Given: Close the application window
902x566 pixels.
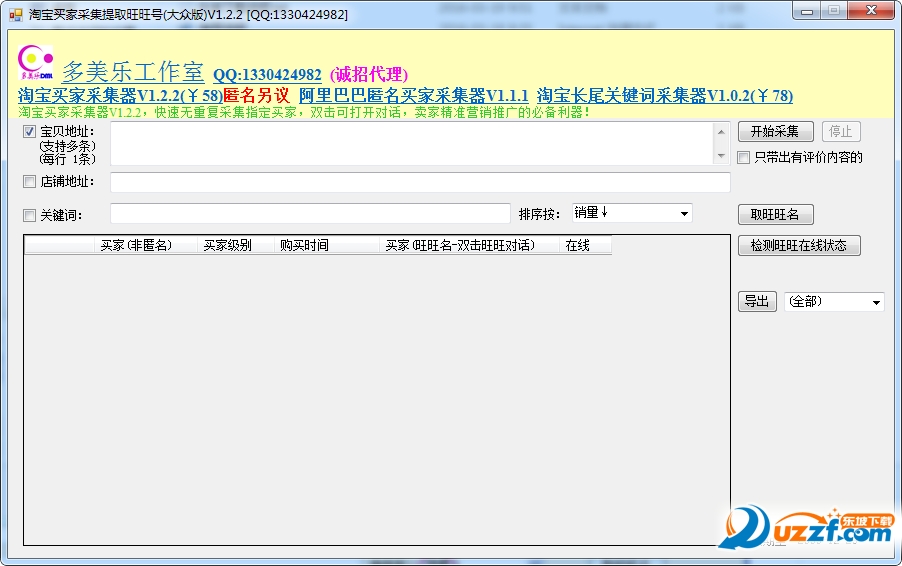Looking at the screenshot, I should pyautogui.click(x=871, y=11).
